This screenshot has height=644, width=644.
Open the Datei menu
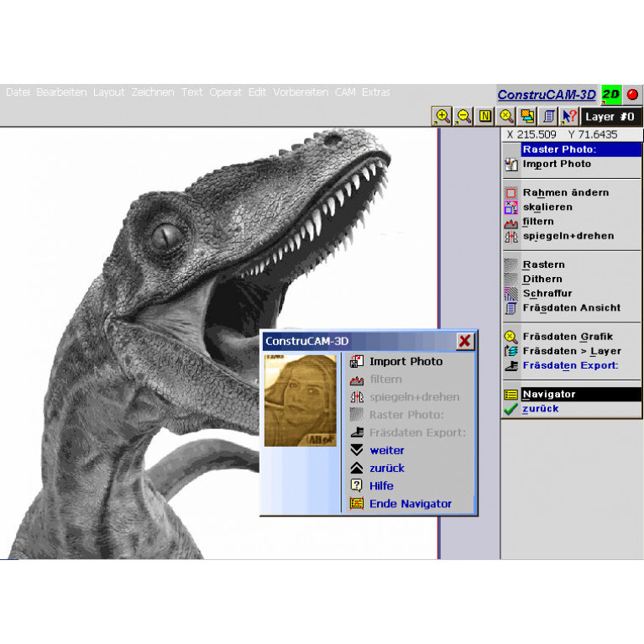tap(18, 92)
